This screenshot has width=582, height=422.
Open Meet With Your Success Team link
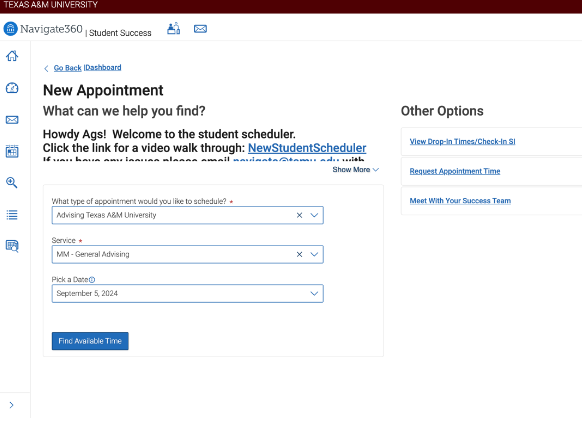pyautogui.click(x=460, y=201)
